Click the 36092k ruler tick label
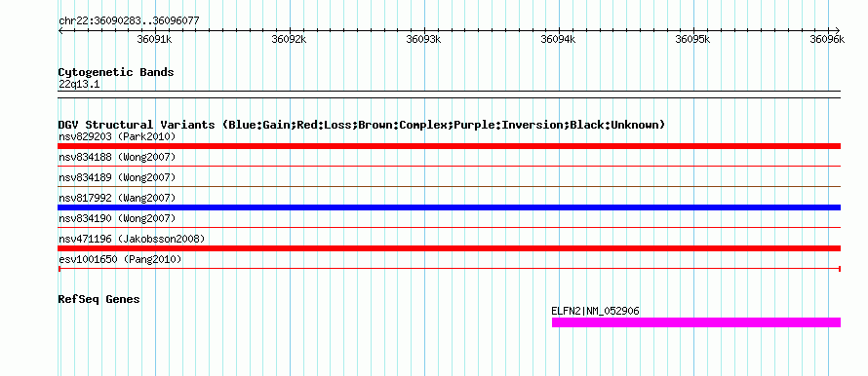This screenshot has width=868, height=376. [x=289, y=39]
